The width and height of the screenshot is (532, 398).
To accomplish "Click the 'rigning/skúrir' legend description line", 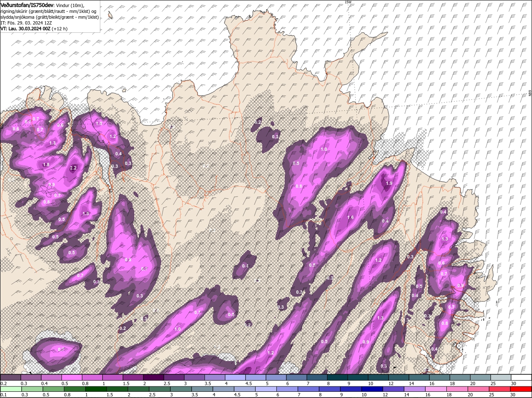I will tap(49, 11).
